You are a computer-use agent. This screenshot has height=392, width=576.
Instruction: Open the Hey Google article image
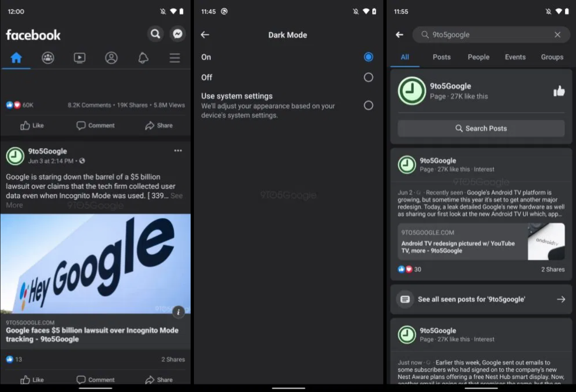tap(95, 263)
